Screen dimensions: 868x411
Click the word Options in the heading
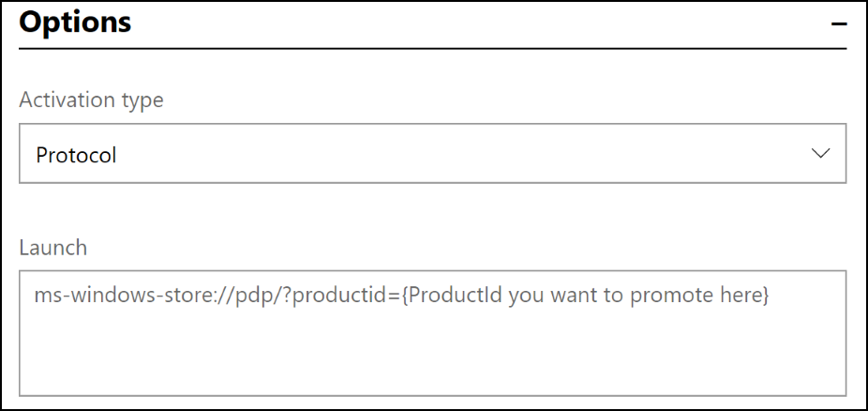click(75, 23)
